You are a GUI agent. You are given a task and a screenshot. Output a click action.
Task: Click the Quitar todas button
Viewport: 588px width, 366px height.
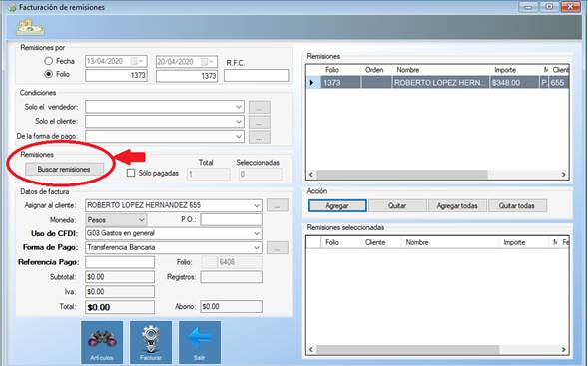(517, 206)
